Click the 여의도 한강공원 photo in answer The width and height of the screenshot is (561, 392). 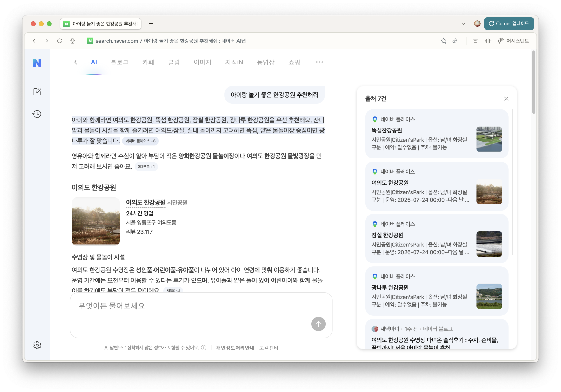96,221
